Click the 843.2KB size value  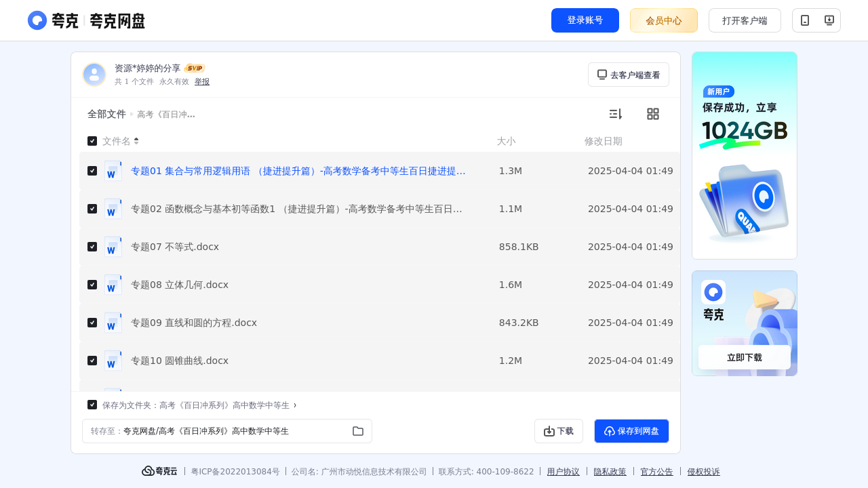pyautogui.click(x=519, y=323)
